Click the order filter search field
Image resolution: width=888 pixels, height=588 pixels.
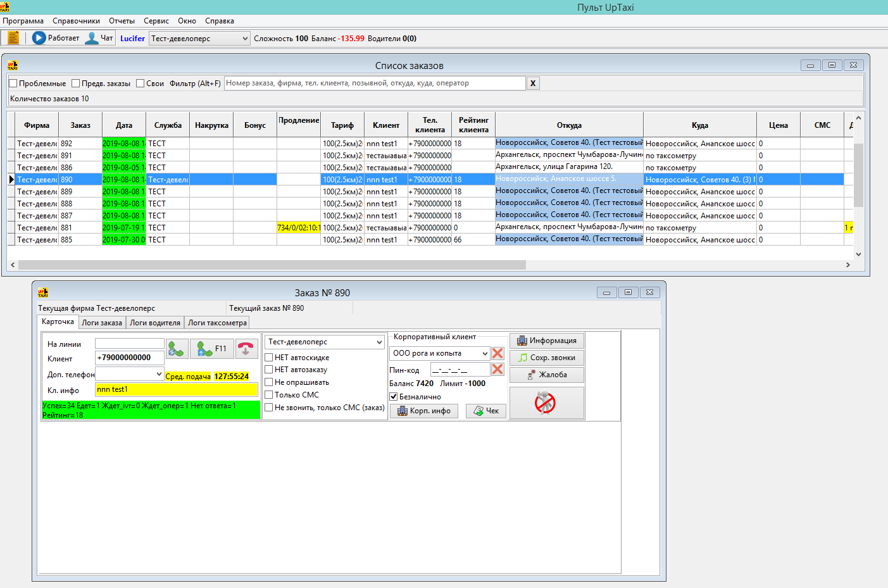[375, 84]
